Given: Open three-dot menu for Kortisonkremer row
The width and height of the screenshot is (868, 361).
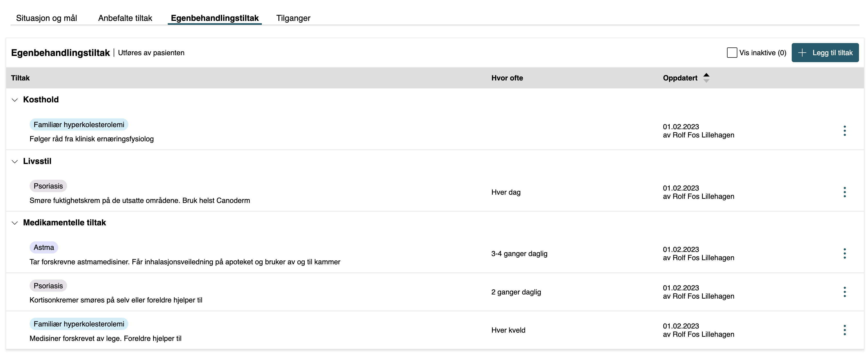Looking at the screenshot, I should tap(844, 292).
